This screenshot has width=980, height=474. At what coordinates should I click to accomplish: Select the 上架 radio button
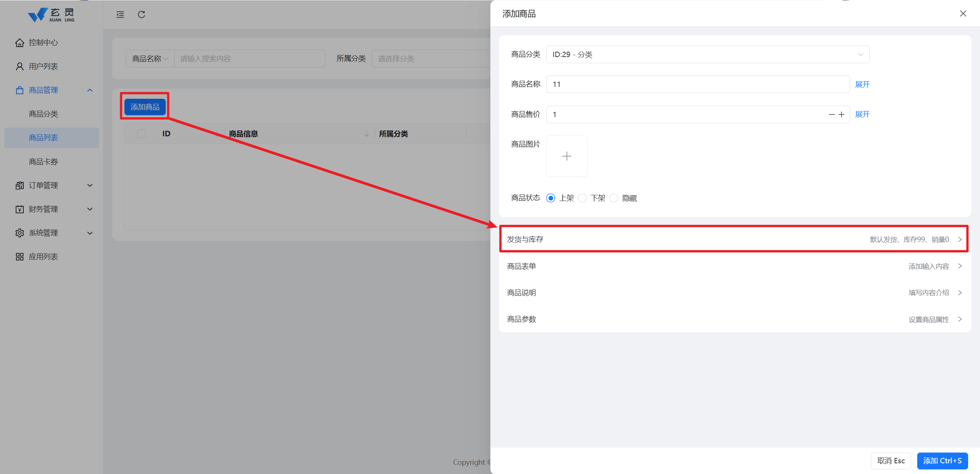[x=551, y=198]
